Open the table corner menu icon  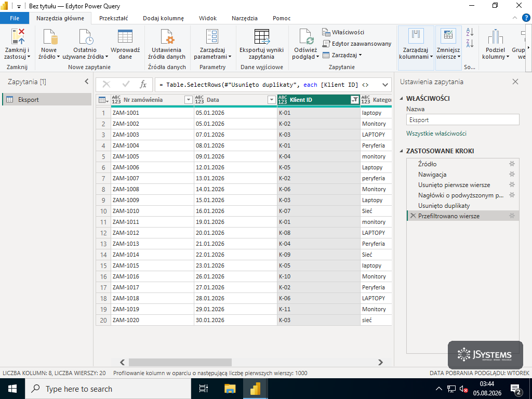[103, 100]
